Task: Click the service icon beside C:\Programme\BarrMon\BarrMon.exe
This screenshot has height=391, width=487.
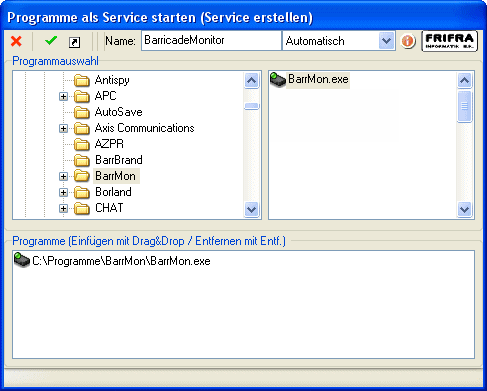Action: (x=22, y=260)
